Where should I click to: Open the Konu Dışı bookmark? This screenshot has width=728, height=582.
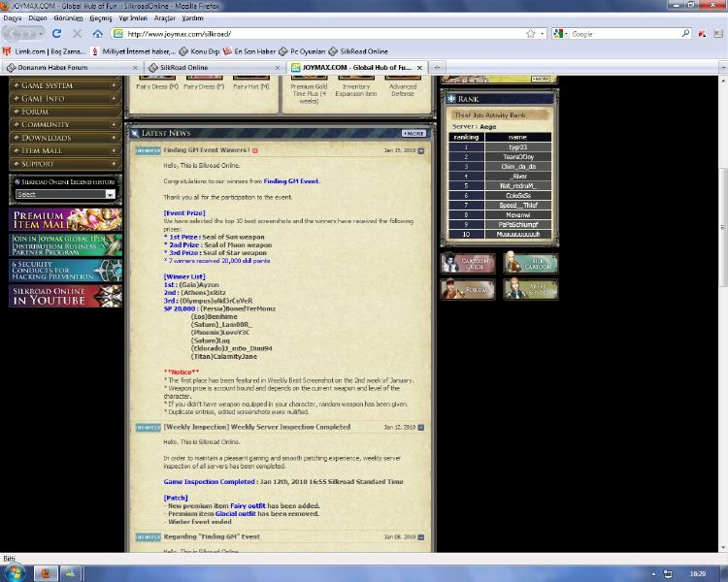tap(199, 51)
